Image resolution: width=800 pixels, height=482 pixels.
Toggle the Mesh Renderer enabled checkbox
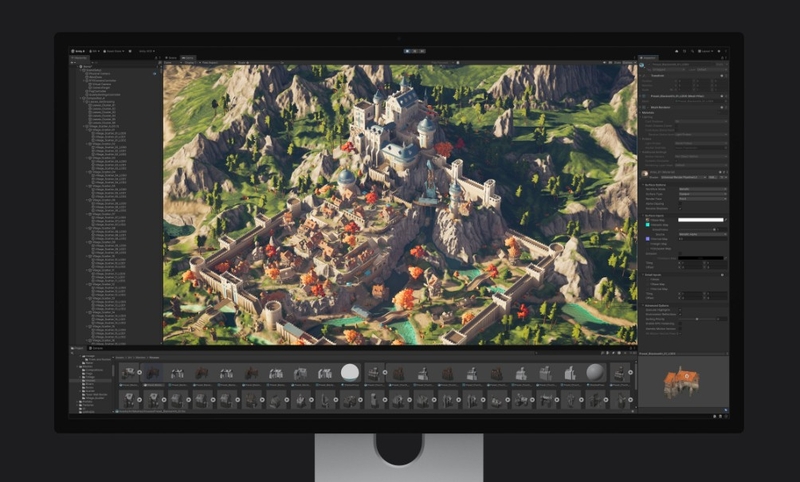tap(648, 107)
